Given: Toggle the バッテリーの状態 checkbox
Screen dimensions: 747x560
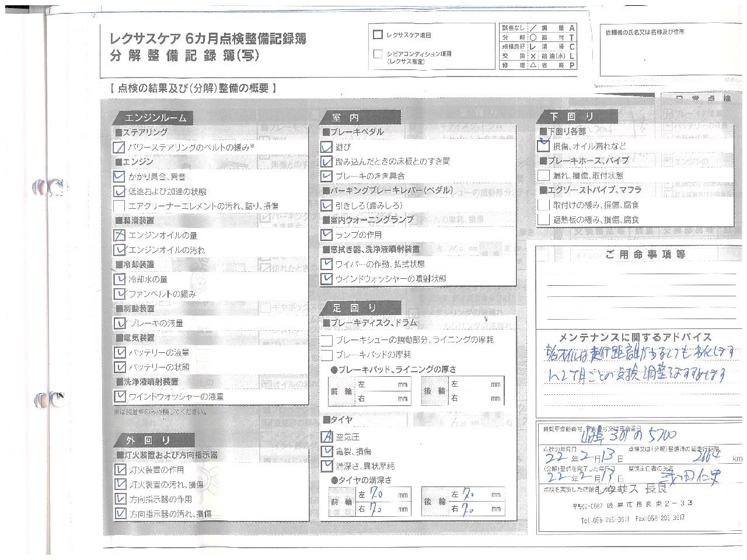Looking at the screenshot, I should coord(119,367).
